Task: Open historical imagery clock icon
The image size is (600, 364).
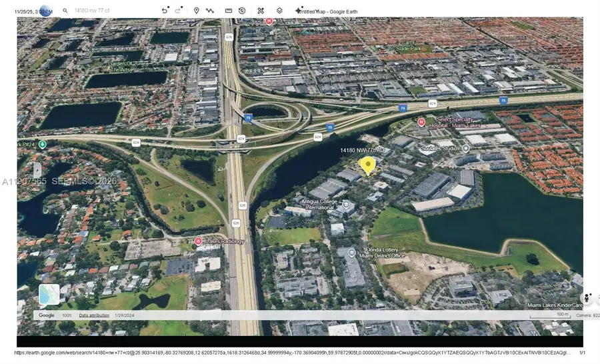Action: coord(242,11)
